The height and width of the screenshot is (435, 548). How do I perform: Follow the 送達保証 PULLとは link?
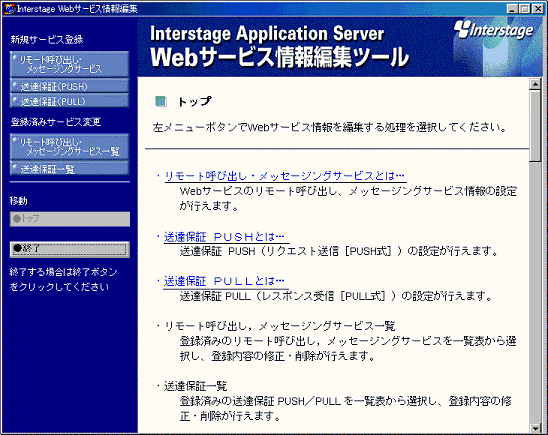224,281
